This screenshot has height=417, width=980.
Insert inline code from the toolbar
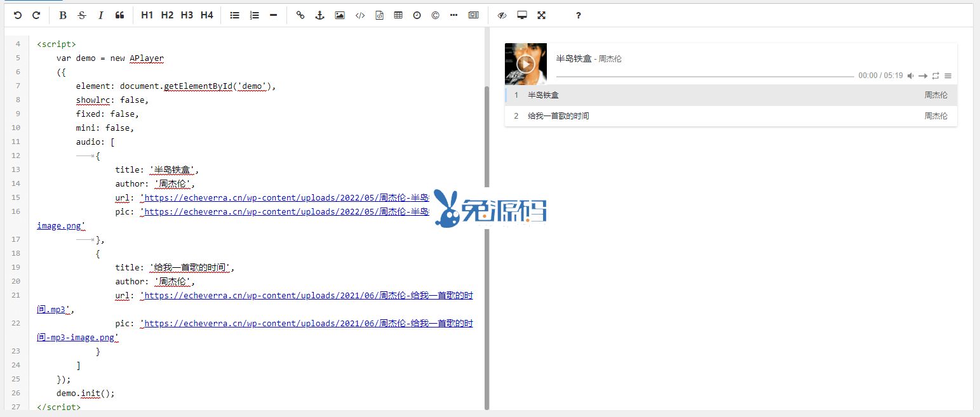359,15
